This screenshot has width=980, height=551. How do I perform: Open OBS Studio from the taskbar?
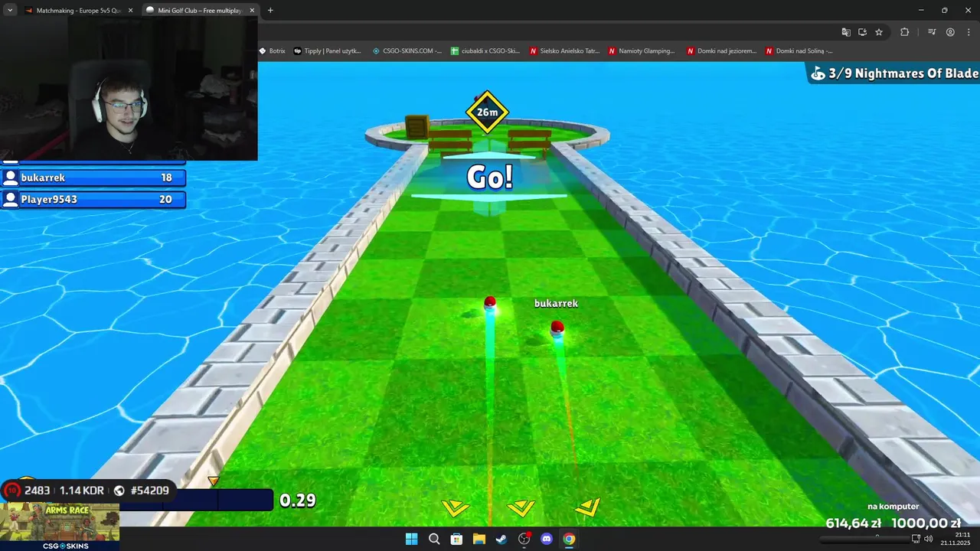(x=524, y=539)
